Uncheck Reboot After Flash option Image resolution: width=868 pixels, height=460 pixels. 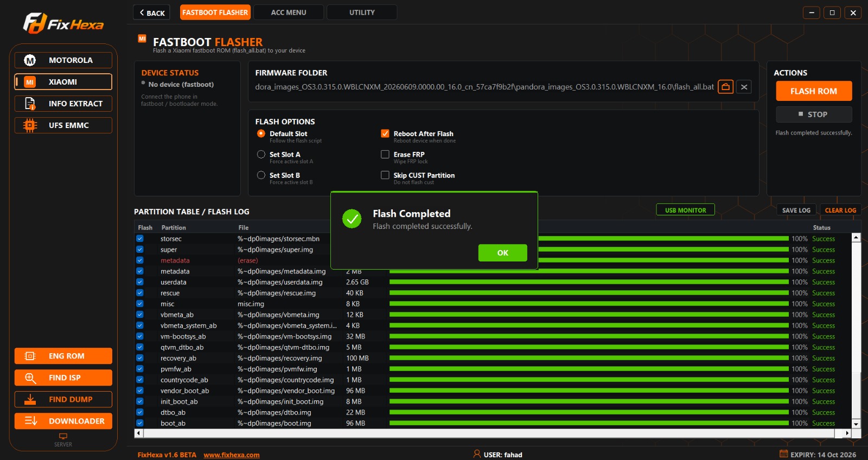click(x=385, y=133)
